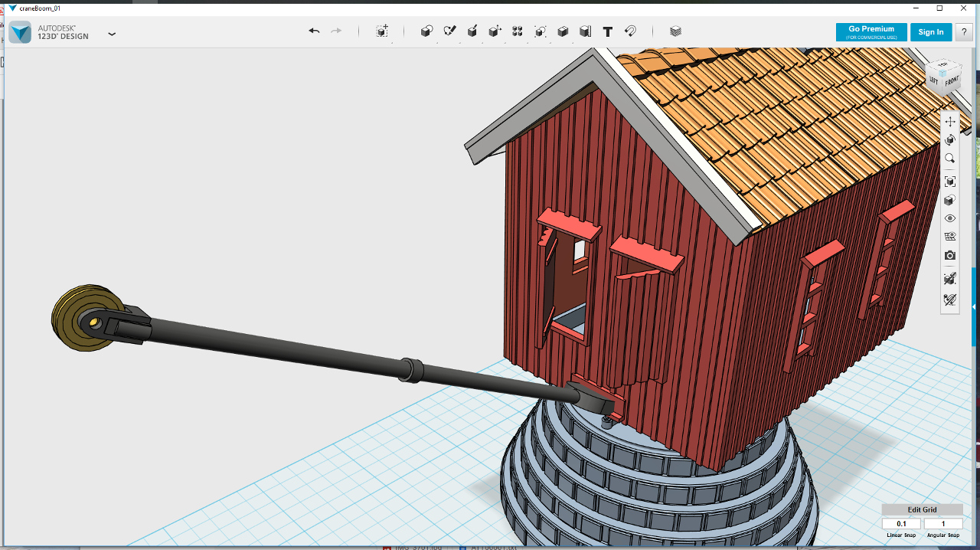Open the Transform tool
980x550 pixels.
(382, 31)
